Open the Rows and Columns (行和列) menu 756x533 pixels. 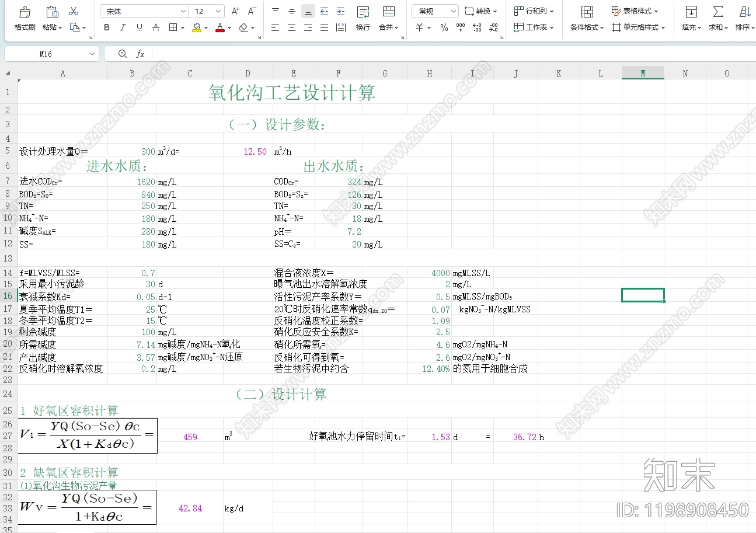coord(534,11)
